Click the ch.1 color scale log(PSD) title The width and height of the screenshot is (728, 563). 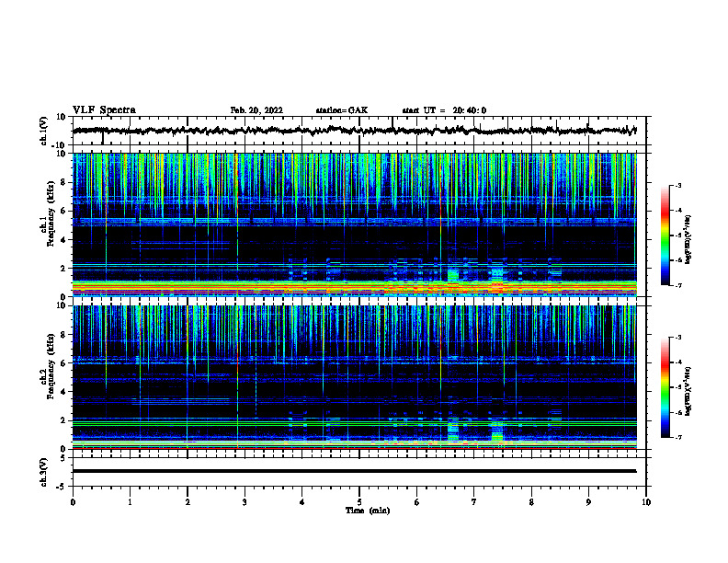coord(688,239)
